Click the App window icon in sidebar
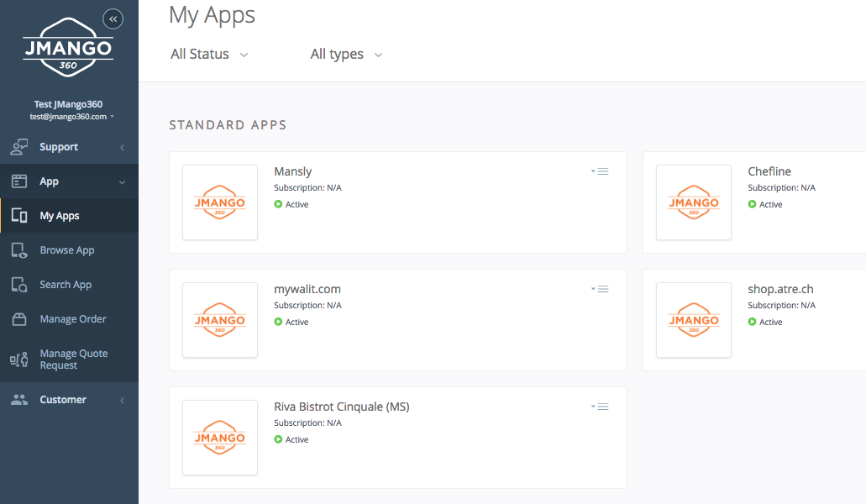This screenshot has width=866, height=504. coord(19,181)
